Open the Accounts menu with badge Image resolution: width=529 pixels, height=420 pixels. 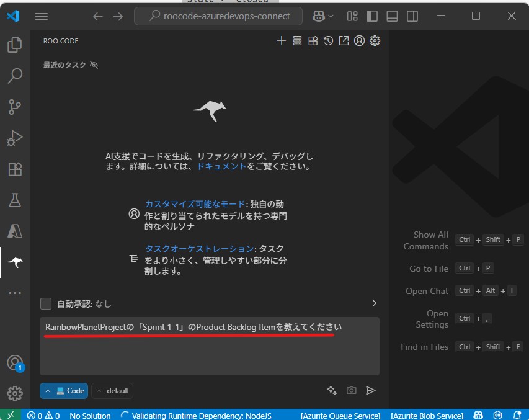(x=15, y=363)
